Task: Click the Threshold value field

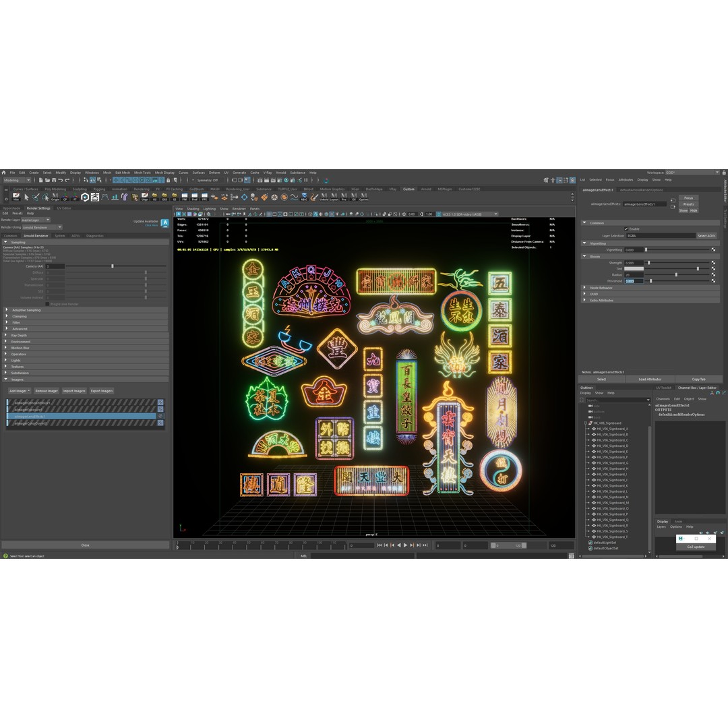Action: [x=634, y=281]
